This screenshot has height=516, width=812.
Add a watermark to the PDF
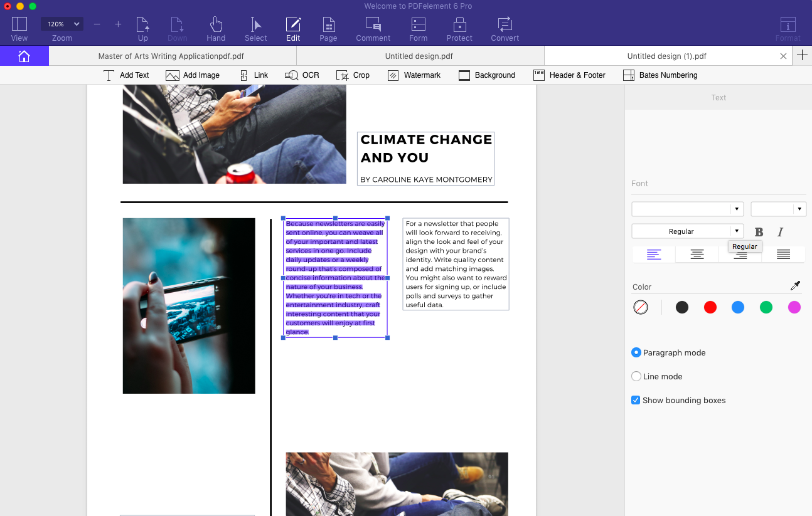[414, 75]
